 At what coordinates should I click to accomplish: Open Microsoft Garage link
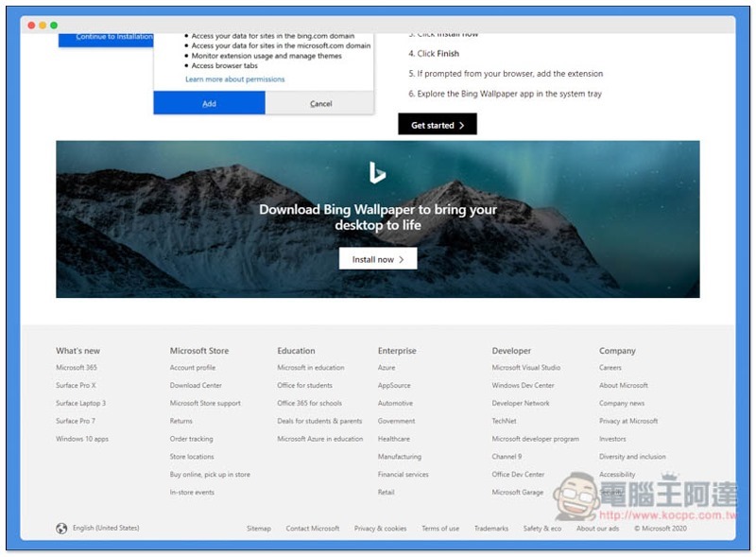click(x=517, y=493)
